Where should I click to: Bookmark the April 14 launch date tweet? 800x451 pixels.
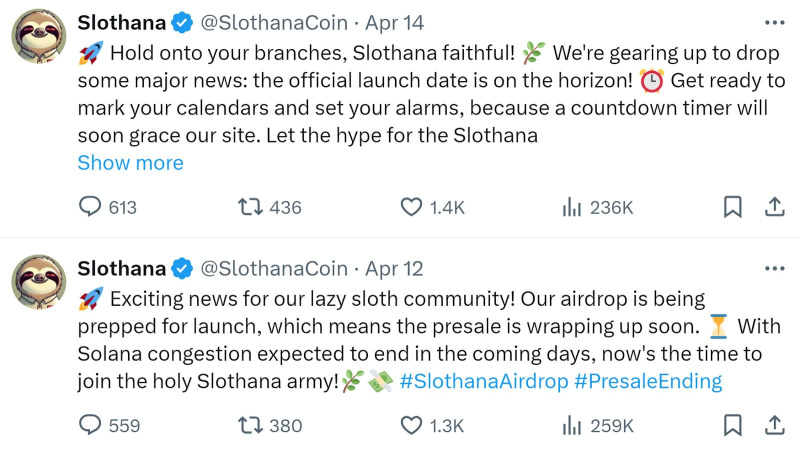[x=732, y=207]
